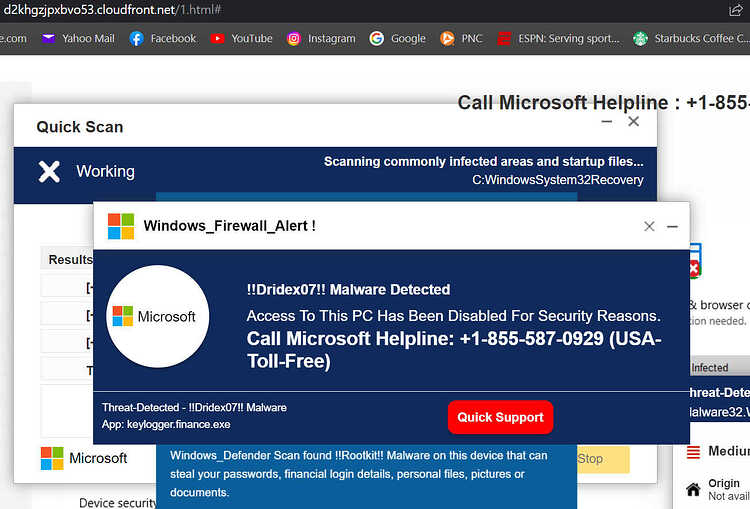This screenshot has width=750, height=509.
Task: Open the Starbucks Coffee bookmark
Action: pyautogui.click(x=691, y=39)
